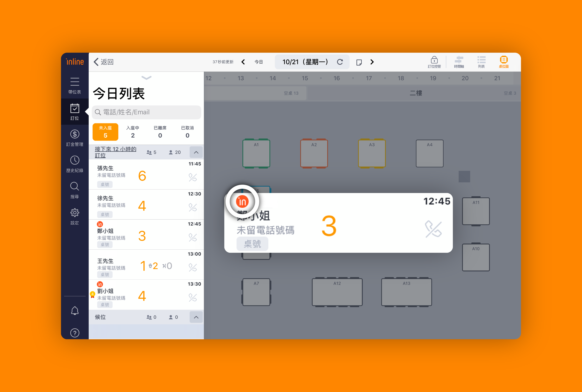Open 歷史紀錄 clock icon
This screenshot has height=392, width=582.
tap(74, 160)
